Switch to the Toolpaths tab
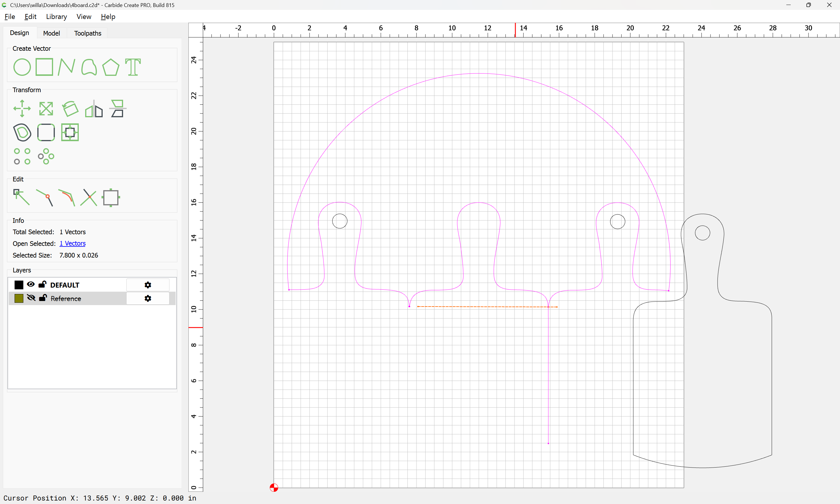The image size is (840, 504). coord(87,33)
